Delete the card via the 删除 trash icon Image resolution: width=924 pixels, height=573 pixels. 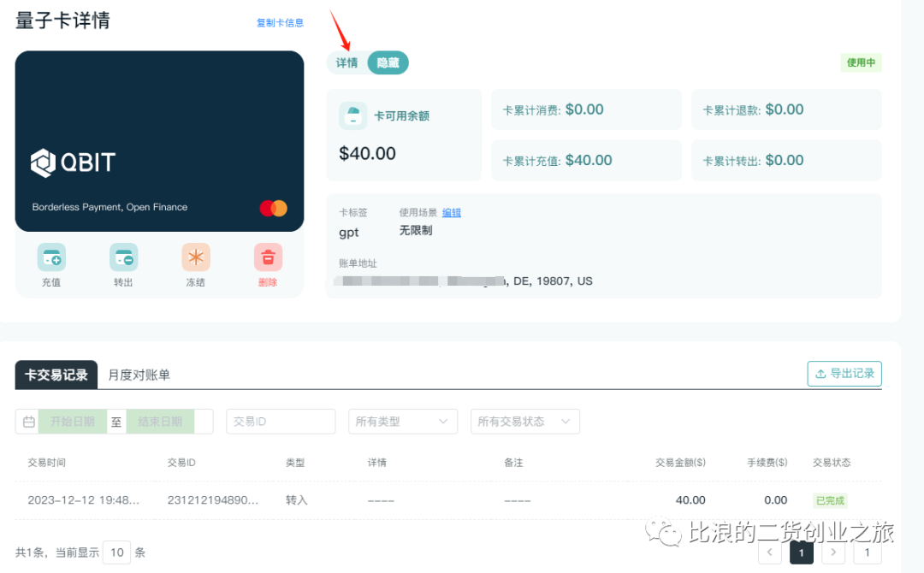click(268, 257)
